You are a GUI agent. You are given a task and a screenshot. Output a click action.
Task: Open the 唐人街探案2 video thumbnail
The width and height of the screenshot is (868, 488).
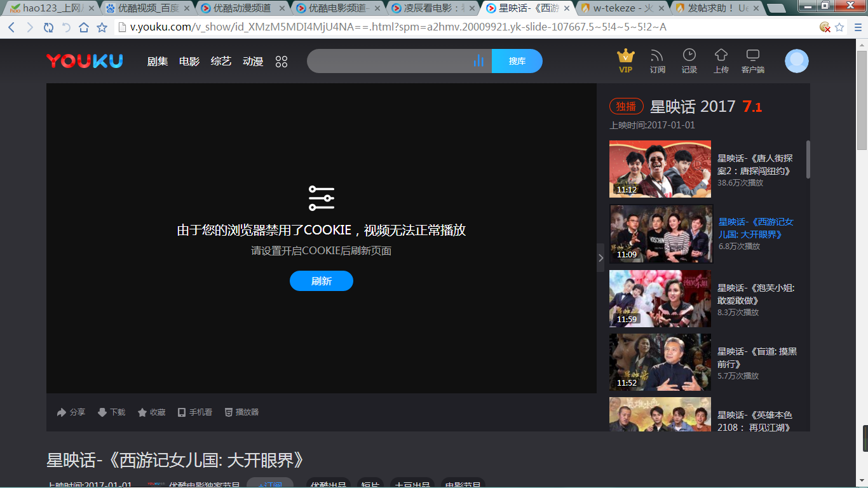(x=660, y=169)
